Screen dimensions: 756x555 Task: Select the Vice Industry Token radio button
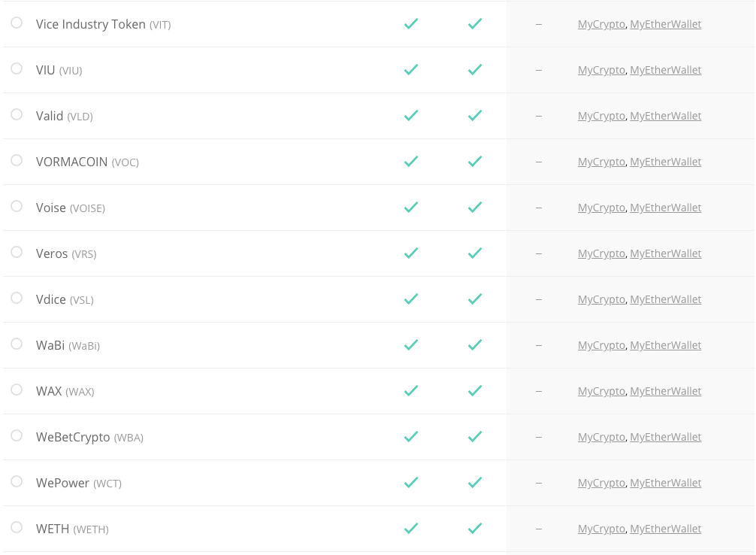click(x=17, y=23)
